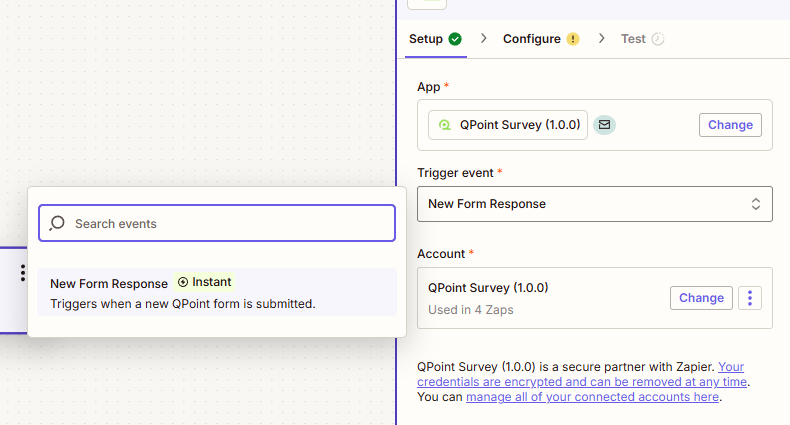
Task: Click the 'Trigger event' field label
Action: pos(455,173)
